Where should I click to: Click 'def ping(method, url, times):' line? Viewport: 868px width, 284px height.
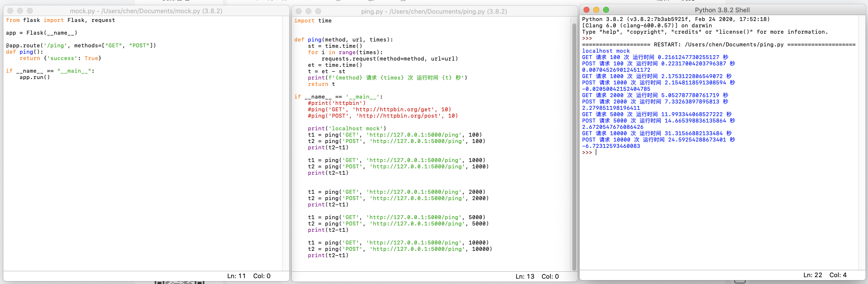[x=344, y=40]
